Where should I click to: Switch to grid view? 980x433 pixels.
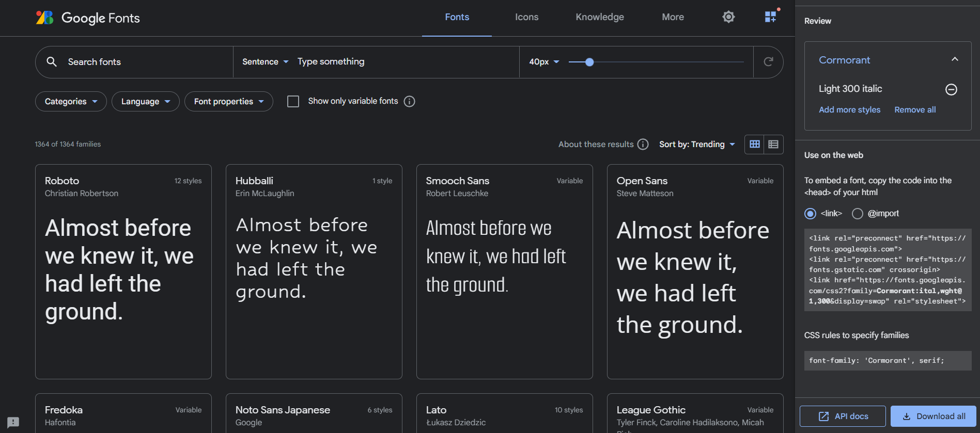pyautogui.click(x=755, y=145)
